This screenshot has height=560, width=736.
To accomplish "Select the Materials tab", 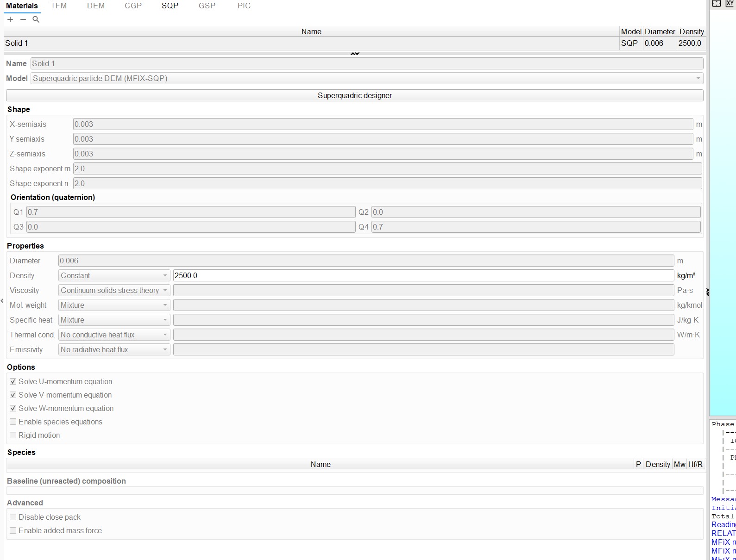I will pos(22,6).
